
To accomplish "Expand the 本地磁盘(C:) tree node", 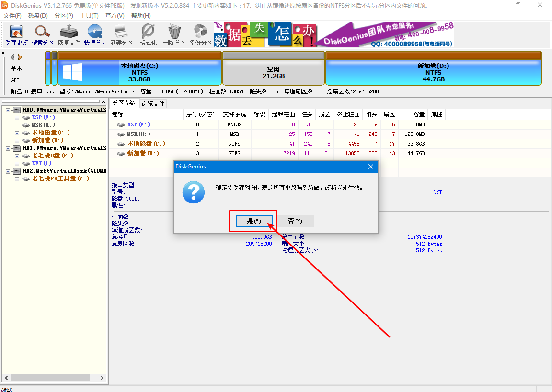I will [17, 133].
